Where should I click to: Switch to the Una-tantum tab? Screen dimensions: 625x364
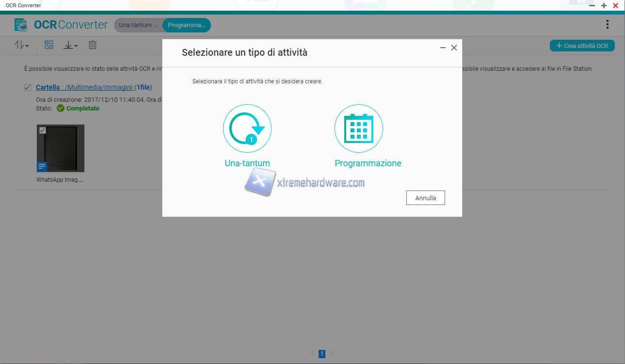(x=138, y=25)
